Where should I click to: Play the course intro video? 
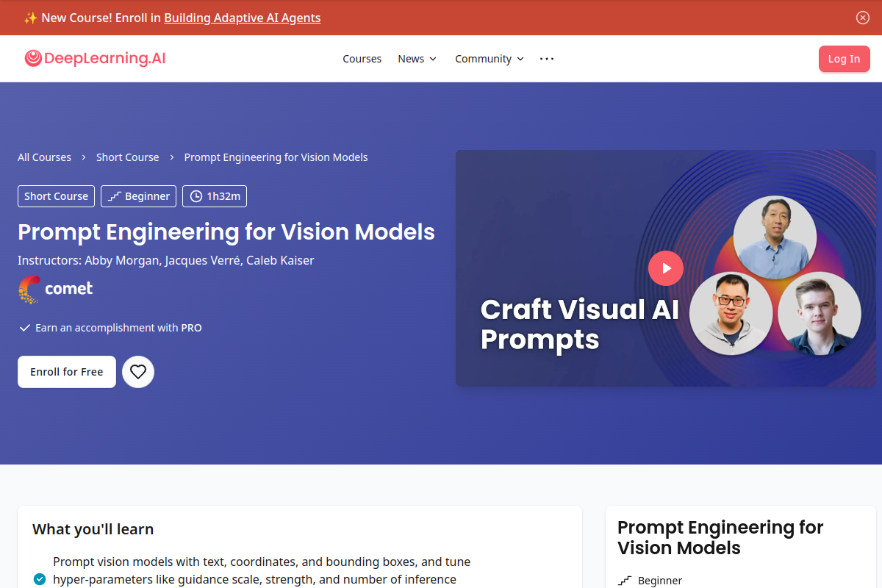[x=666, y=268]
